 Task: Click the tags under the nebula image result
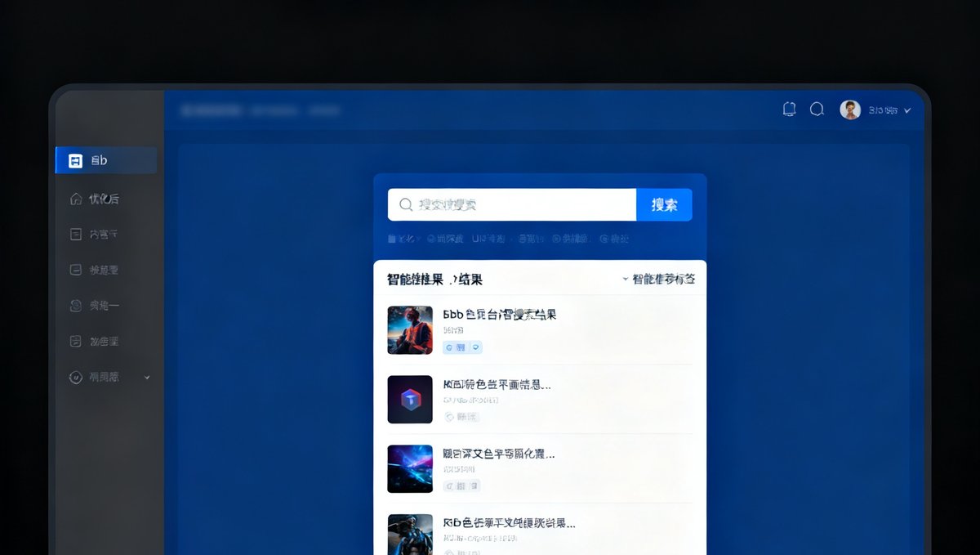(461, 486)
